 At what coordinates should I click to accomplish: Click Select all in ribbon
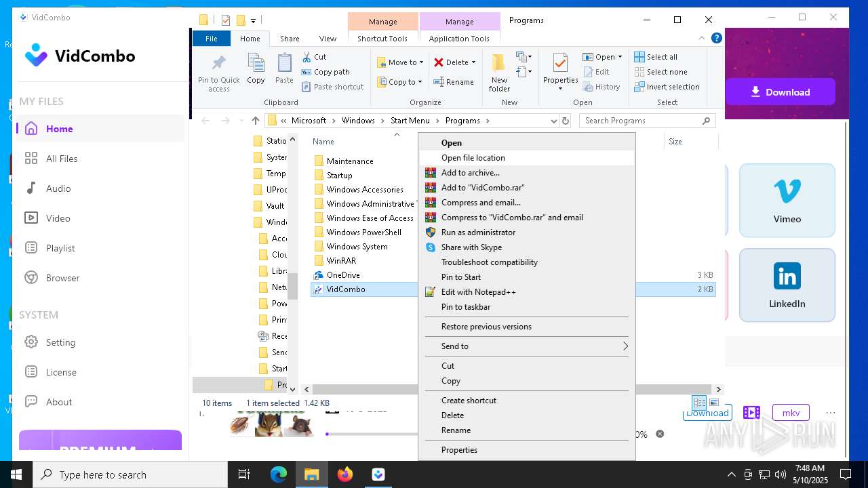coord(656,57)
